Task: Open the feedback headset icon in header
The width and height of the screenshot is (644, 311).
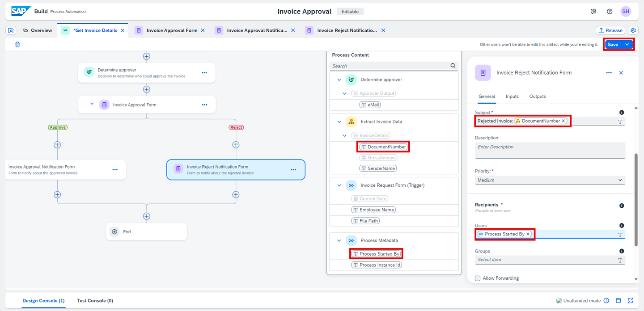Action: (x=593, y=12)
